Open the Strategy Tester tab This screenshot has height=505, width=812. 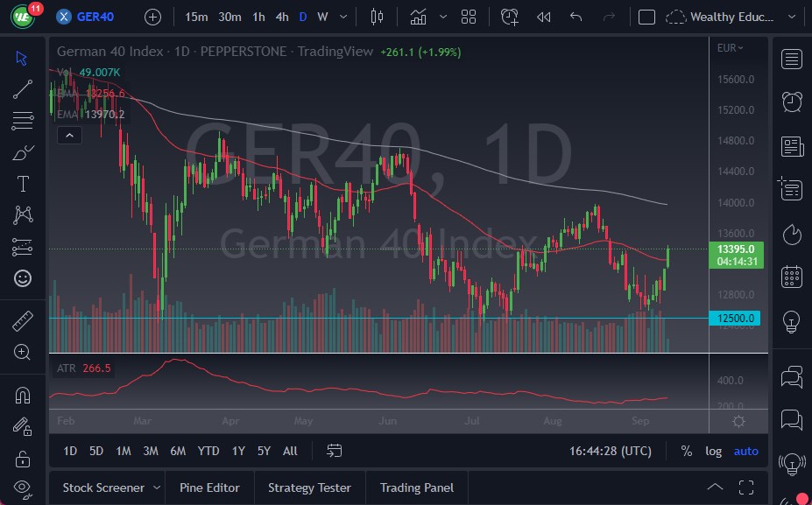pyautogui.click(x=309, y=487)
